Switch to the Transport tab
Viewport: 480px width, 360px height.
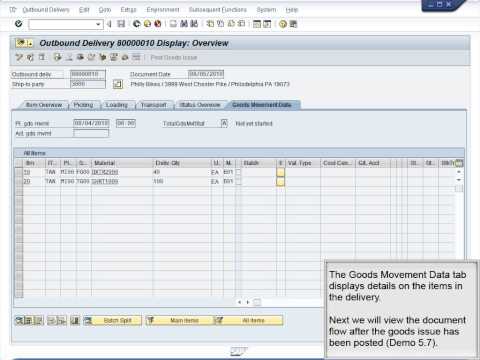click(x=153, y=105)
